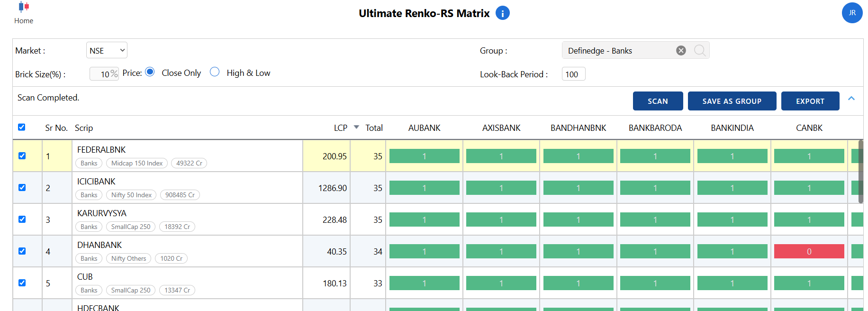Click the EXPORT button
Screen dimensions: 868x311
pyautogui.click(x=810, y=101)
